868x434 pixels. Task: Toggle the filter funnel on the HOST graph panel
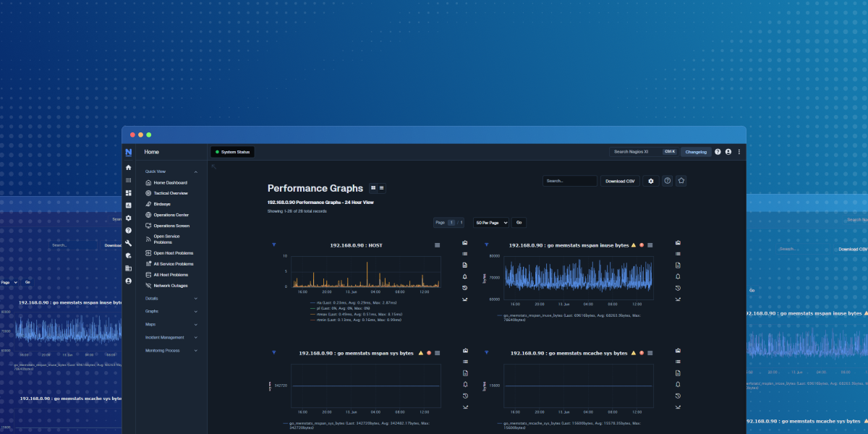[273, 245]
